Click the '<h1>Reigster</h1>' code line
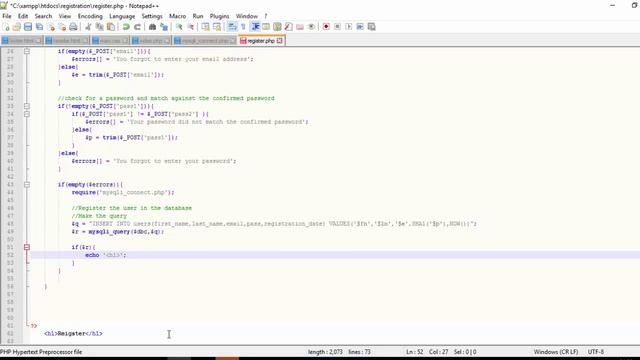Image resolution: width=640 pixels, height=360 pixels. [73, 333]
